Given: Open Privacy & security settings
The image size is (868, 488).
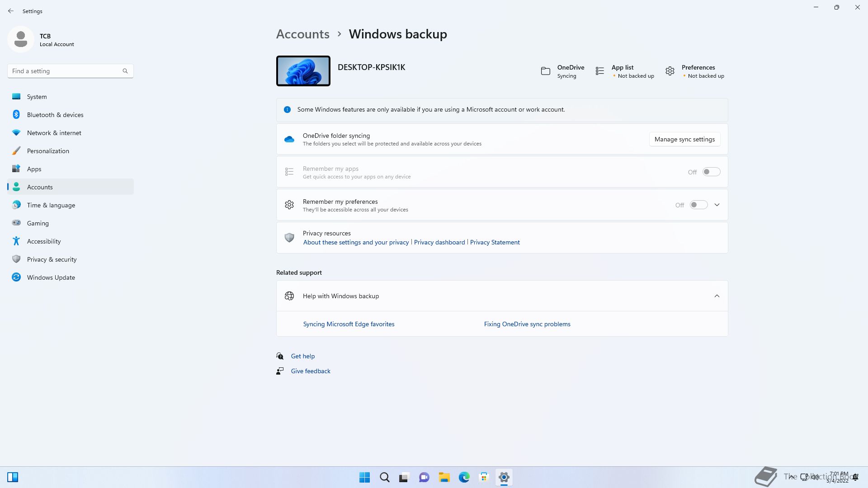Looking at the screenshot, I should tap(71, 259).
